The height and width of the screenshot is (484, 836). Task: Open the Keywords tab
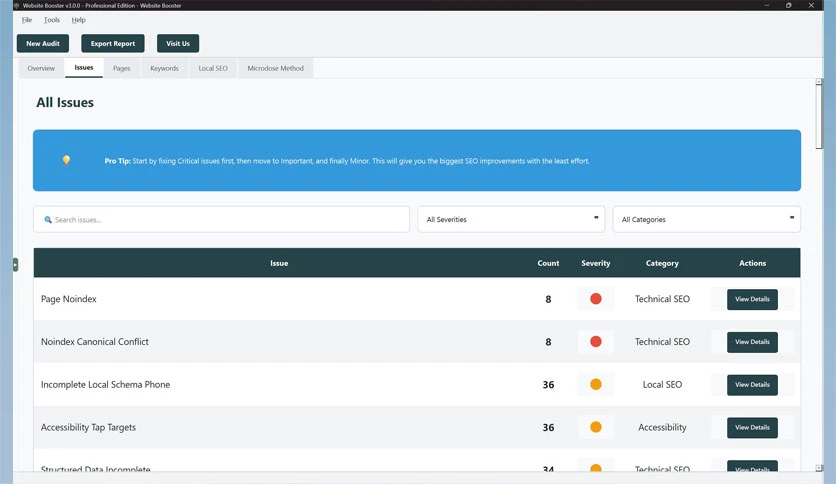coord(164,68)
